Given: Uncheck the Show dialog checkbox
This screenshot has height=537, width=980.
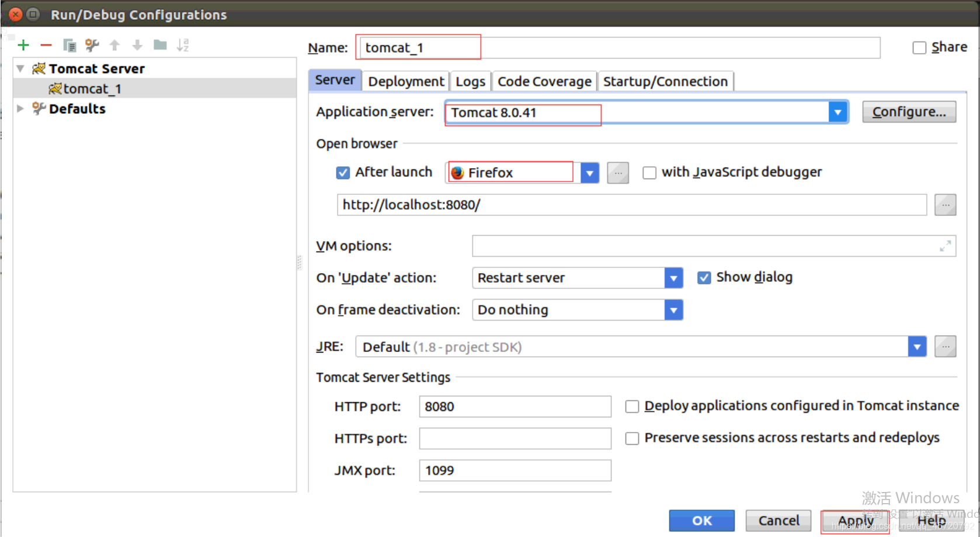Looking at the screenshot, I should coord(704,278).
